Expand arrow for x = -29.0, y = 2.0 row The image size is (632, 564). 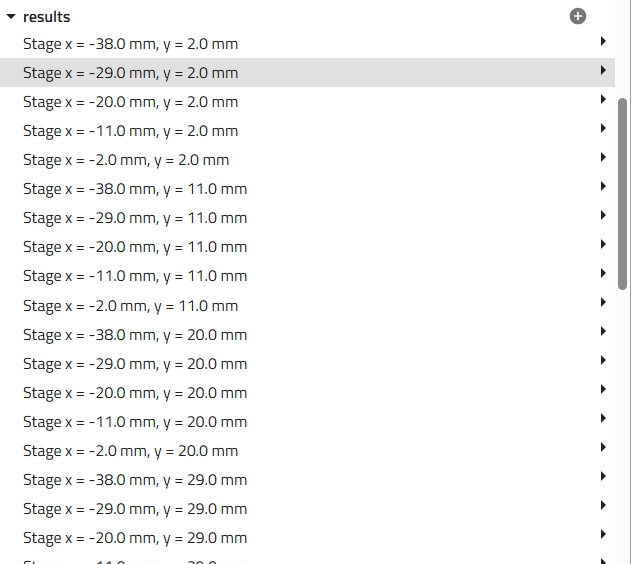point(603,71)
